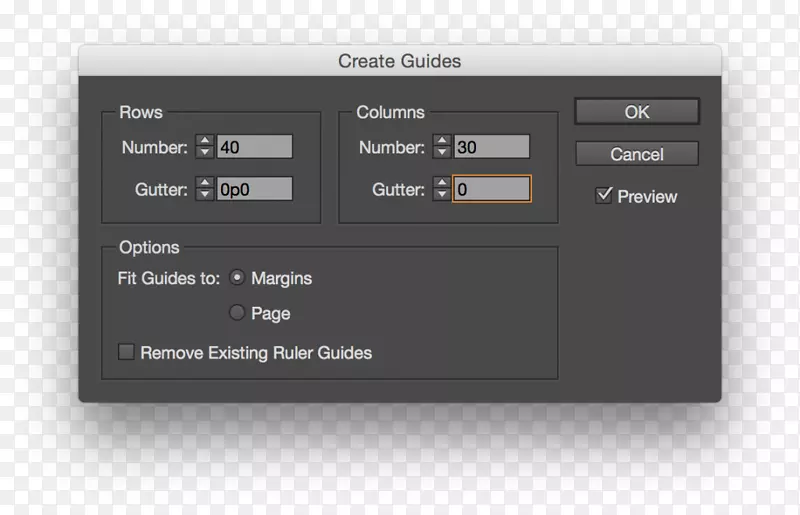Toggle the Preview checkbox
The width and height of the screenshot is (800, 515).
pyautogui.click(x=604, y=195)
